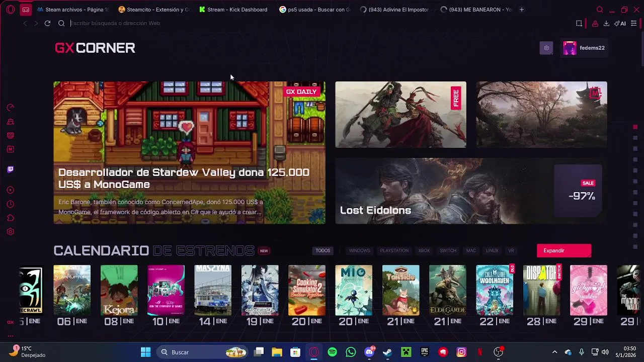Open sidebar History clock icon
Image resolution: width=644 pixels, height=362 pixels.
tap(11, 204)
